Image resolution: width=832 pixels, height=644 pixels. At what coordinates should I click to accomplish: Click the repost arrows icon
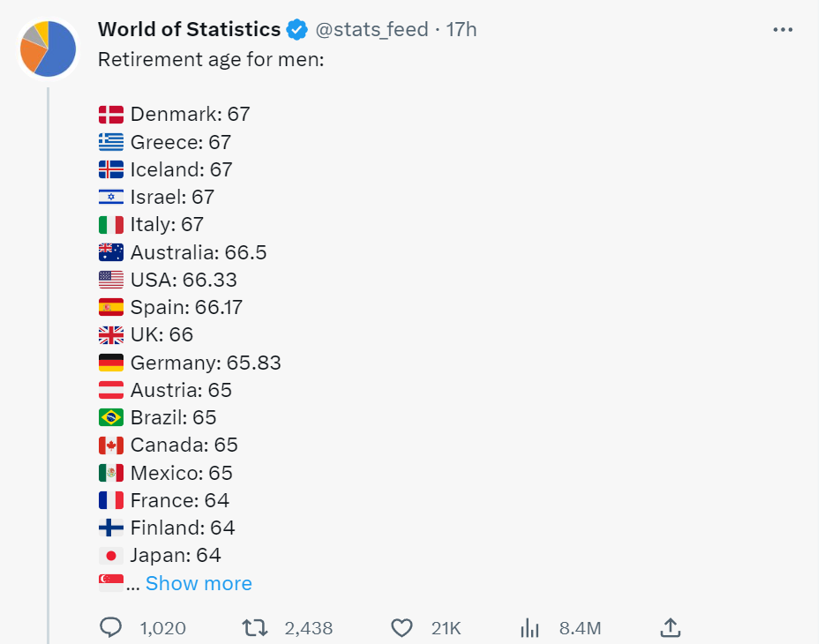[x=254, y=627]
